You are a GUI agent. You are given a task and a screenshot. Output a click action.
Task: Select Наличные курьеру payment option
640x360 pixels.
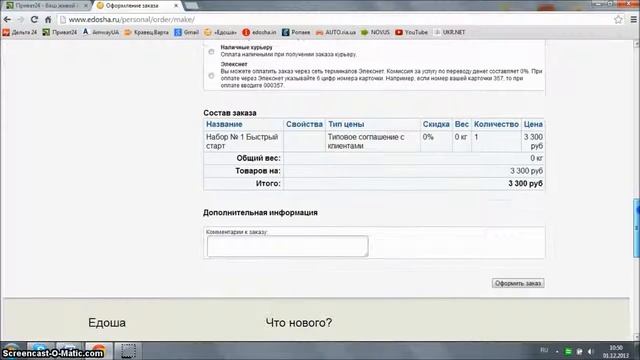tap(211, 51)
